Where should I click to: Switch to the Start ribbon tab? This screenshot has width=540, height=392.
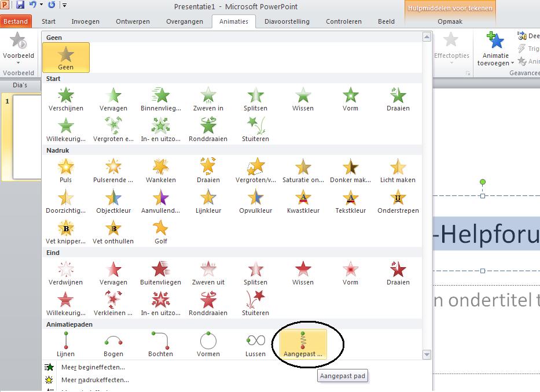coord(49,21)
